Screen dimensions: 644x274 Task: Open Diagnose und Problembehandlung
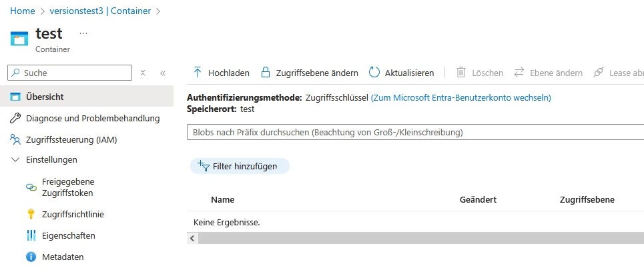[93, 119]
